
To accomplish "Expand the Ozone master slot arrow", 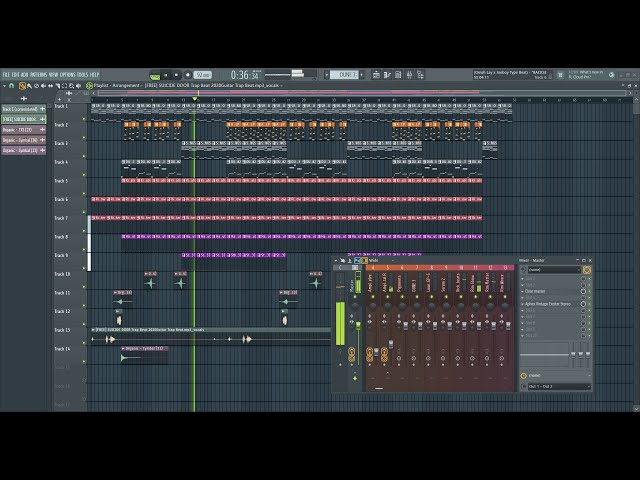I will tap(522, 291).
